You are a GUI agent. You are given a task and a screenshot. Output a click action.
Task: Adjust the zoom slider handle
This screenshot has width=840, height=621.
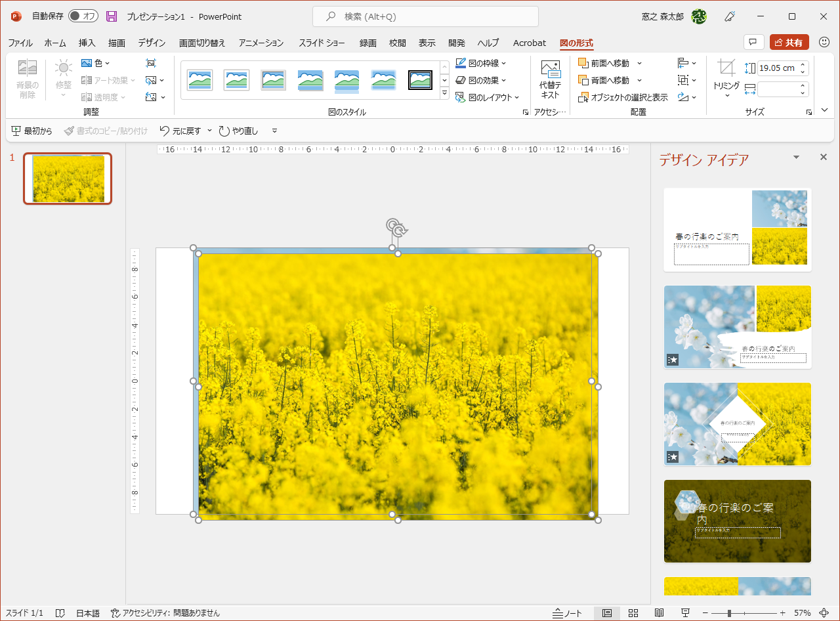[729, 613]
